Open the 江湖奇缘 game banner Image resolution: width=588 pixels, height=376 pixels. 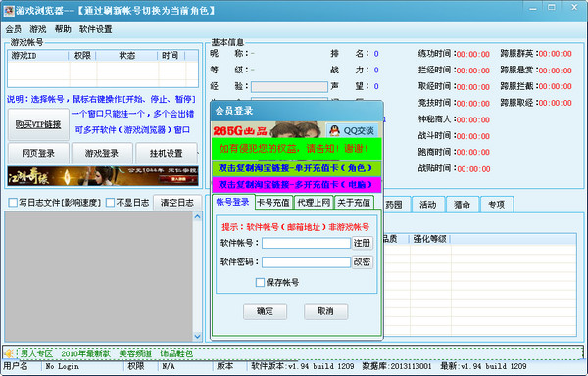coord(103,176)
